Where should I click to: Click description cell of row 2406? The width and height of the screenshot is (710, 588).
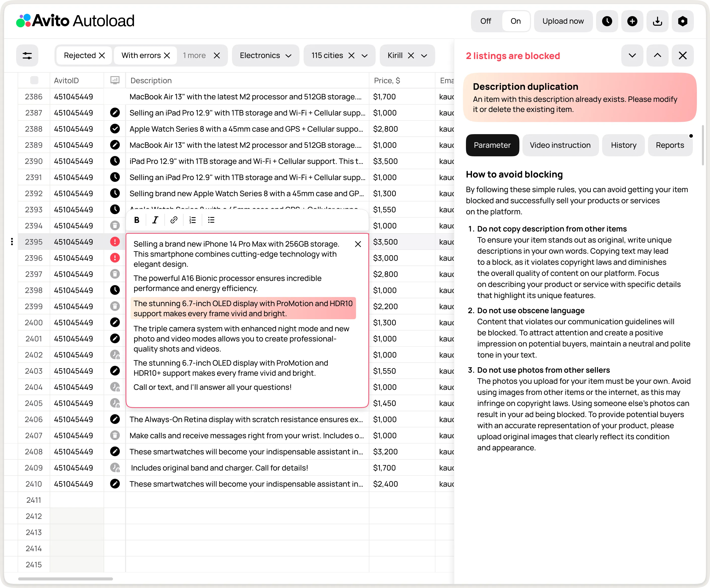[247, 419]
